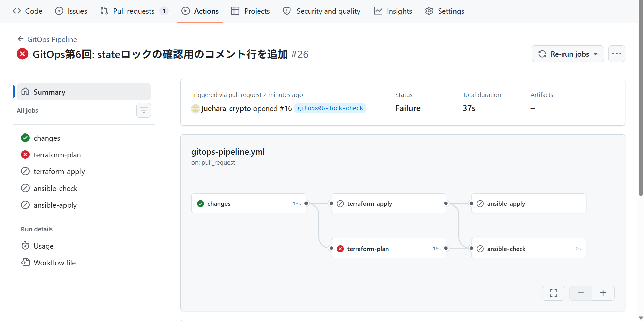Select the Actions tab
The height and width of the screenshot is (321, 644).
[x=200, y=11]
